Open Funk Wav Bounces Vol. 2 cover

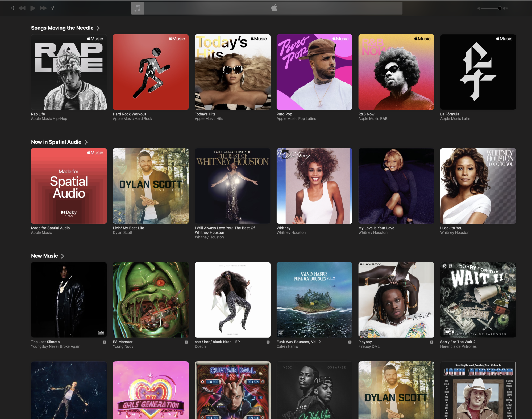314,300
